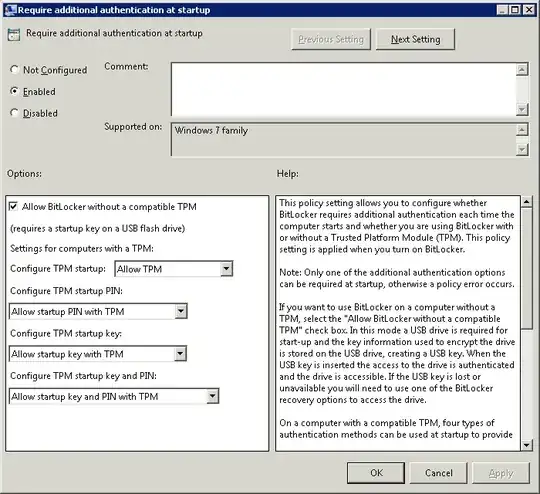Click the 'Supported on:' label
540x494 pixels.
[x=133, y=127]
